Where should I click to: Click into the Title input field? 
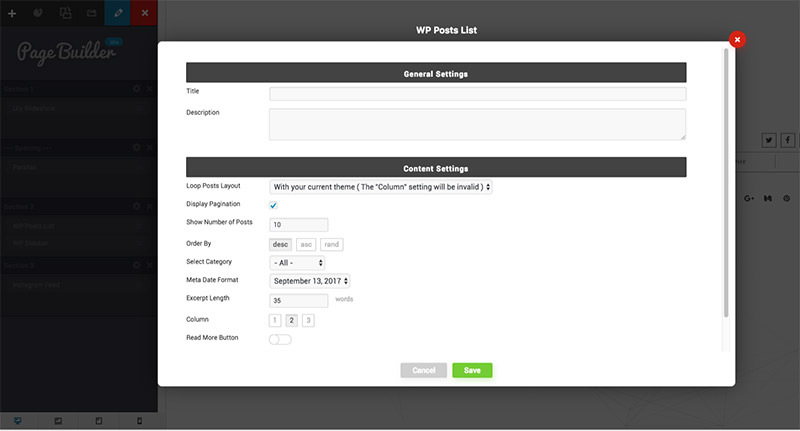point(477,94)
